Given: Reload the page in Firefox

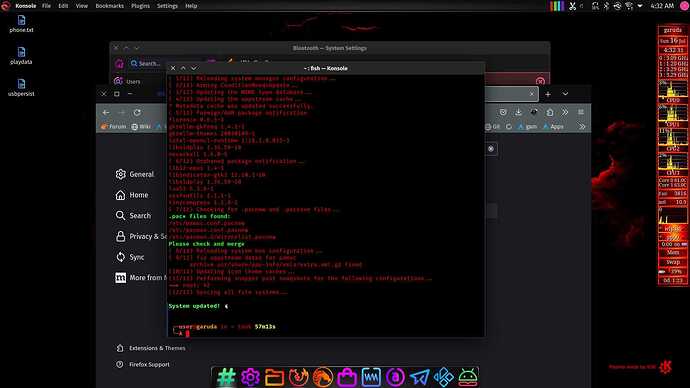Looking at the screenshot, I should click(137, 113).
